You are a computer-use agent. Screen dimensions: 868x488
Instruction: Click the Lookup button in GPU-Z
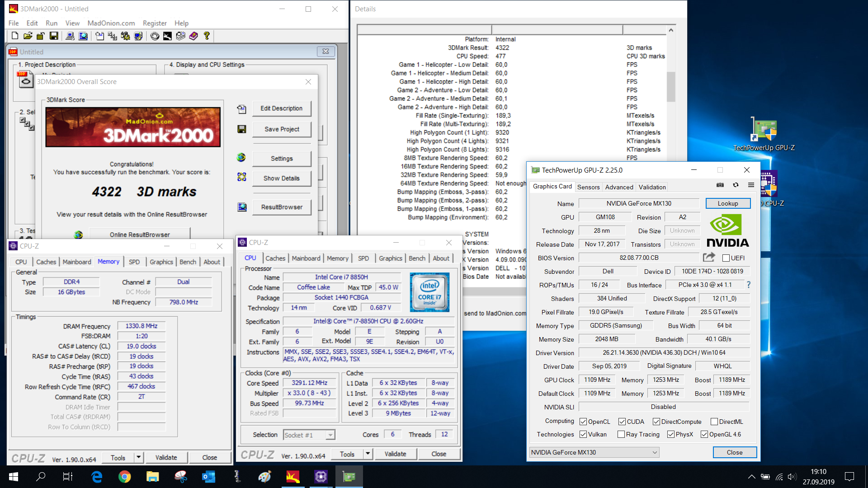click(x=728, y=203)
